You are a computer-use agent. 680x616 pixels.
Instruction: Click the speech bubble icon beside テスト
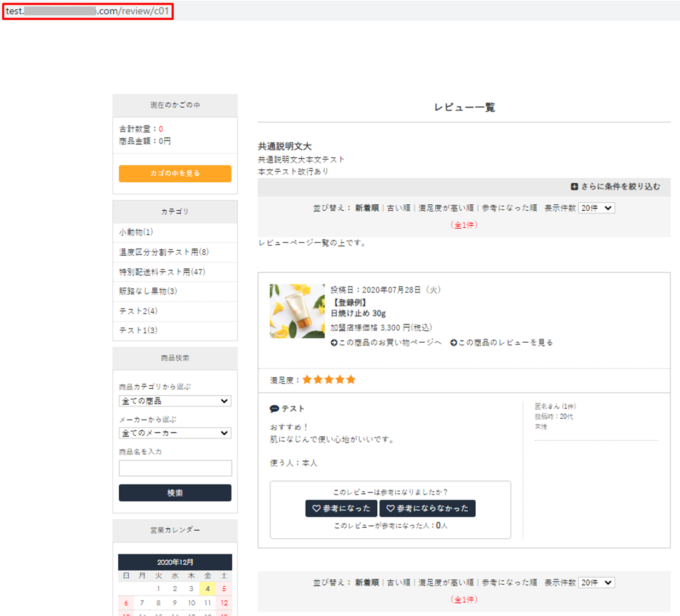(274, 409)
